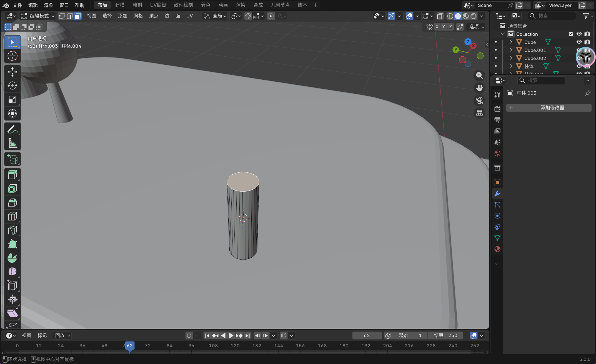Open the 编辑模式 mode dropdown
The height and width of the screenshot is (364, 596).
[38, 16]
